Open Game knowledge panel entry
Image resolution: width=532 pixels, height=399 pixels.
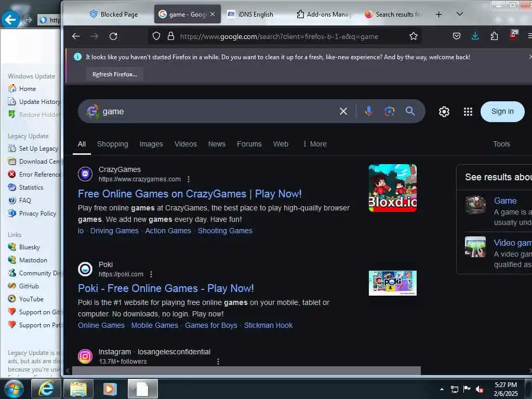coord(505,201)
